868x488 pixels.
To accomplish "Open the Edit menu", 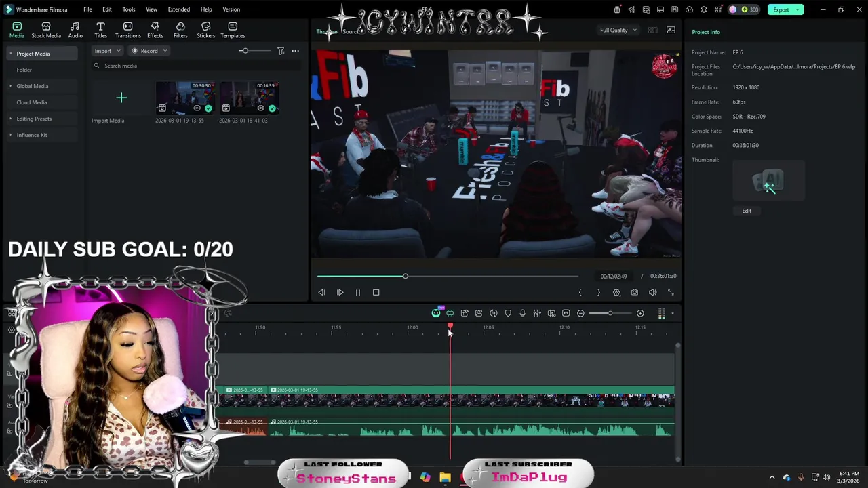I will [x=107, y=9].
